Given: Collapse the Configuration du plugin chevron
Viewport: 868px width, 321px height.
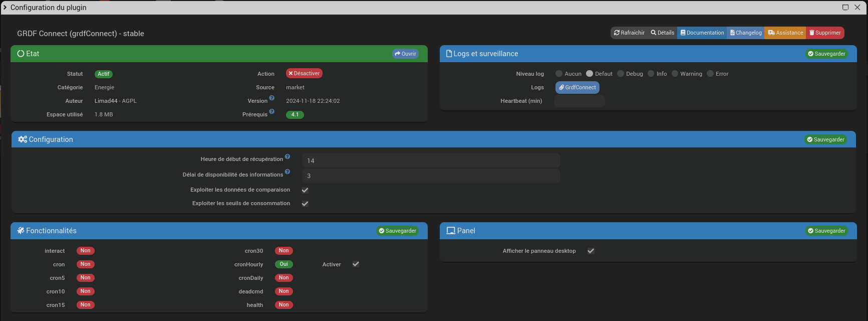Looking at the screenshot, I should (5, 8).
